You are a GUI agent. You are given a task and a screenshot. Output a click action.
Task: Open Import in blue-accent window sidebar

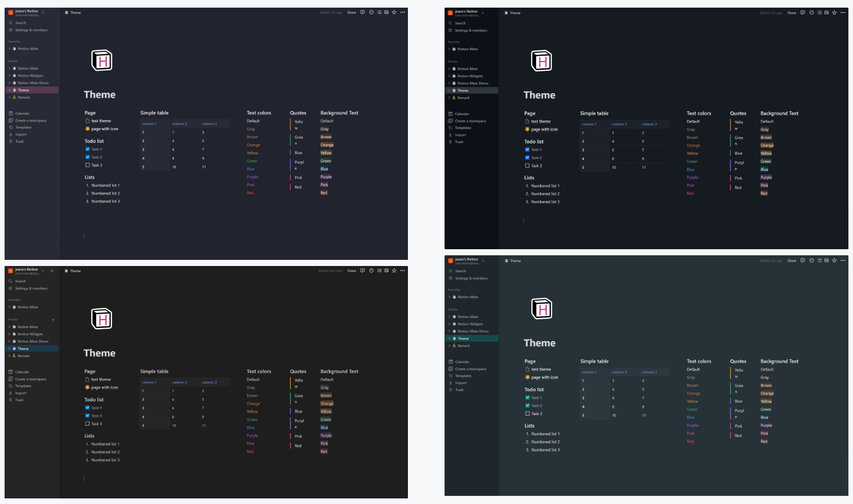[x=20, y=393]
